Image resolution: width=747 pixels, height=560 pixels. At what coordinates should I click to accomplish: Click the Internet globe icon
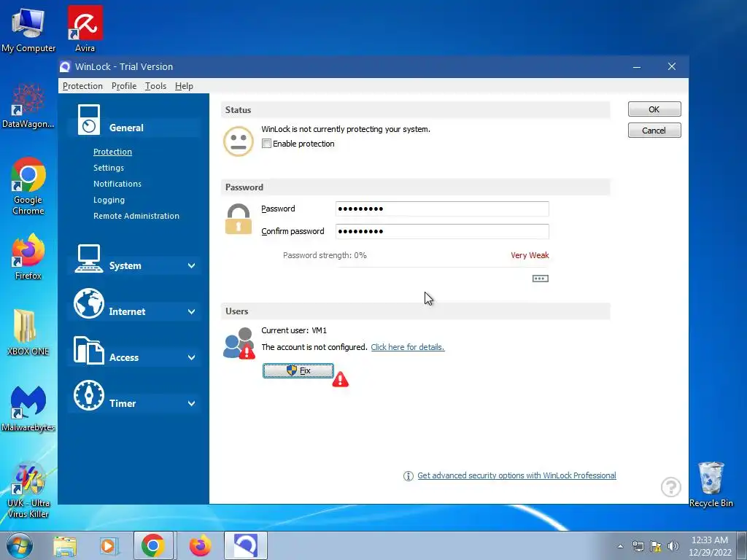tap(88, 303)
